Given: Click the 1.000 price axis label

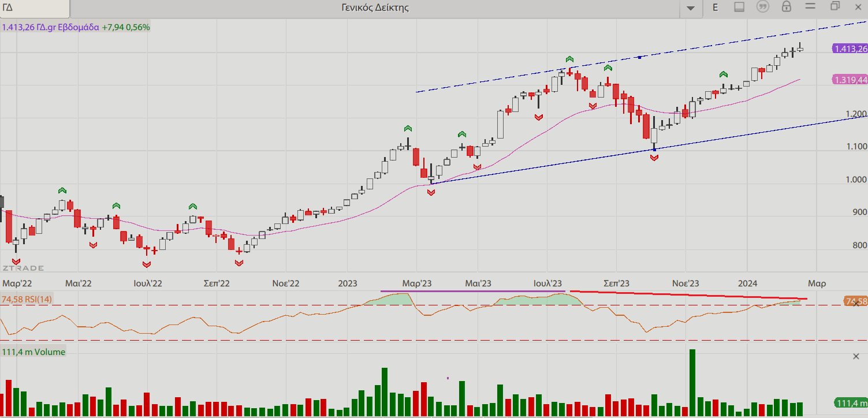Looking at the screenshot, I should (x=856, y=180).
